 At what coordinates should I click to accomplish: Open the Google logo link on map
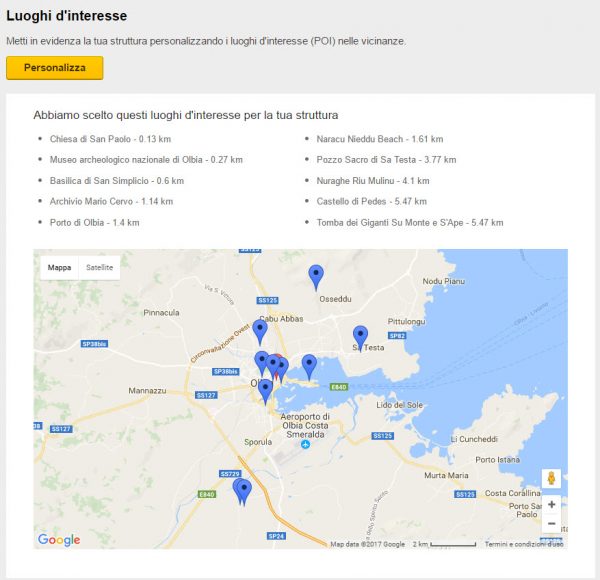59,540
